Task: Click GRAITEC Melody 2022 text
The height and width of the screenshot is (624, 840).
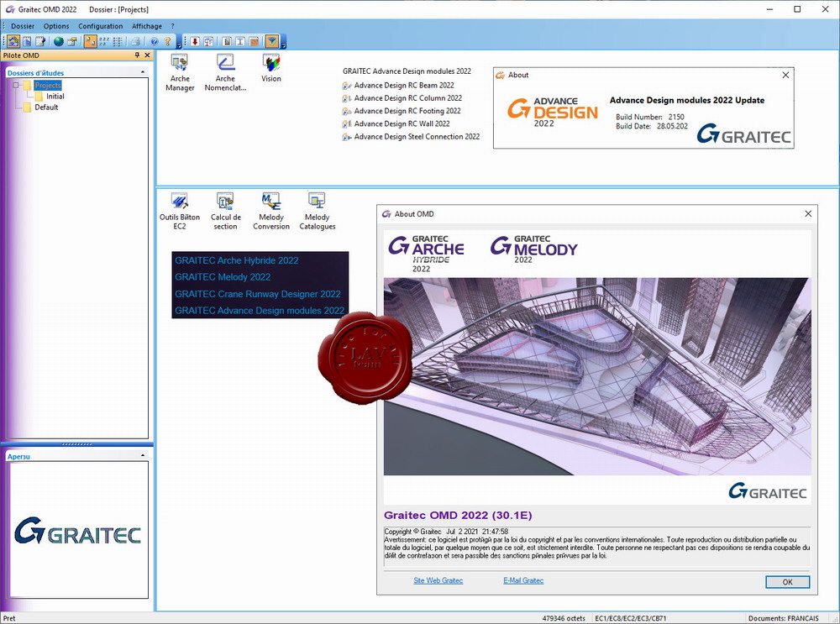Action: pos(223,277)
